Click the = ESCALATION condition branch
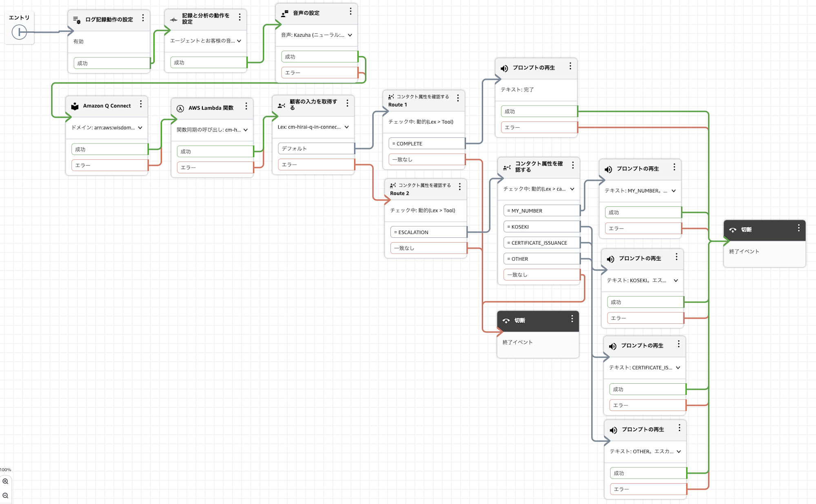816x504 pixels. [428, 232]
